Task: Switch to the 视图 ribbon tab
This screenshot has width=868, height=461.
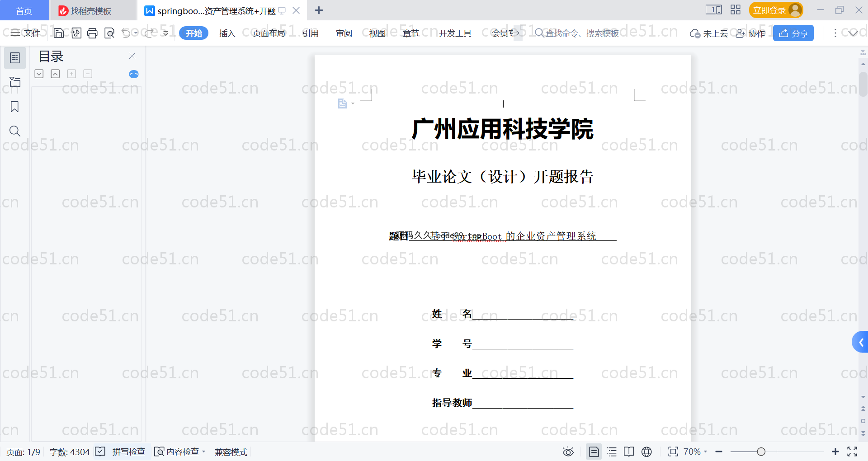Action: (x=377, y=33)
